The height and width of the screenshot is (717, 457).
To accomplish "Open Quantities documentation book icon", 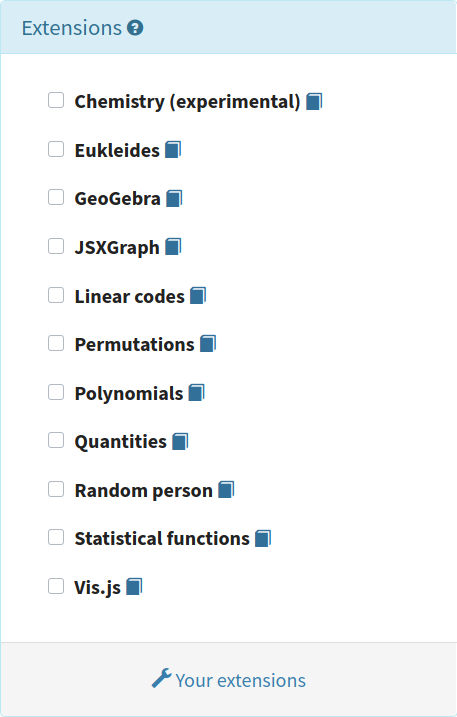I will click(x=180, y=442).
